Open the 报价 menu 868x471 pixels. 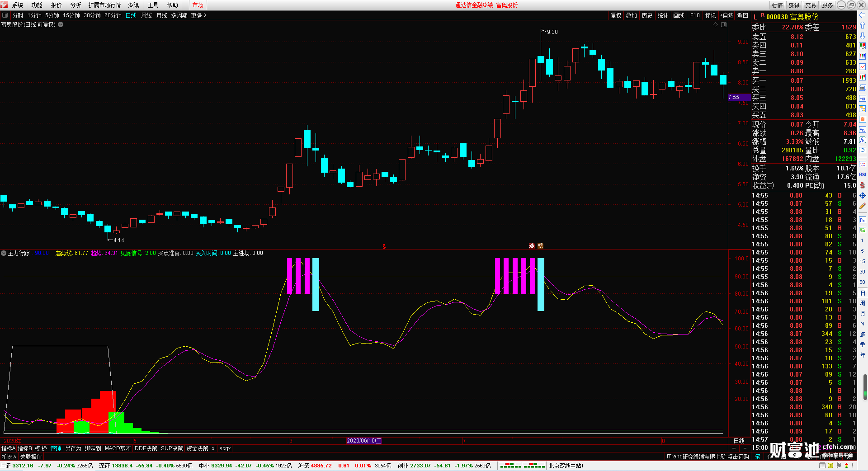click(57, 5)
